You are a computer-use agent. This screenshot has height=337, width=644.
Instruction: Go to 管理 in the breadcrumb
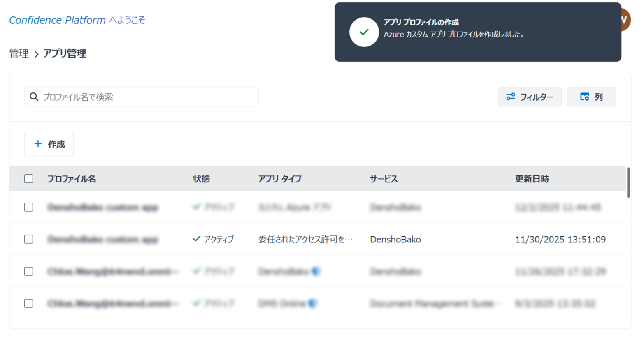(19, 53)
